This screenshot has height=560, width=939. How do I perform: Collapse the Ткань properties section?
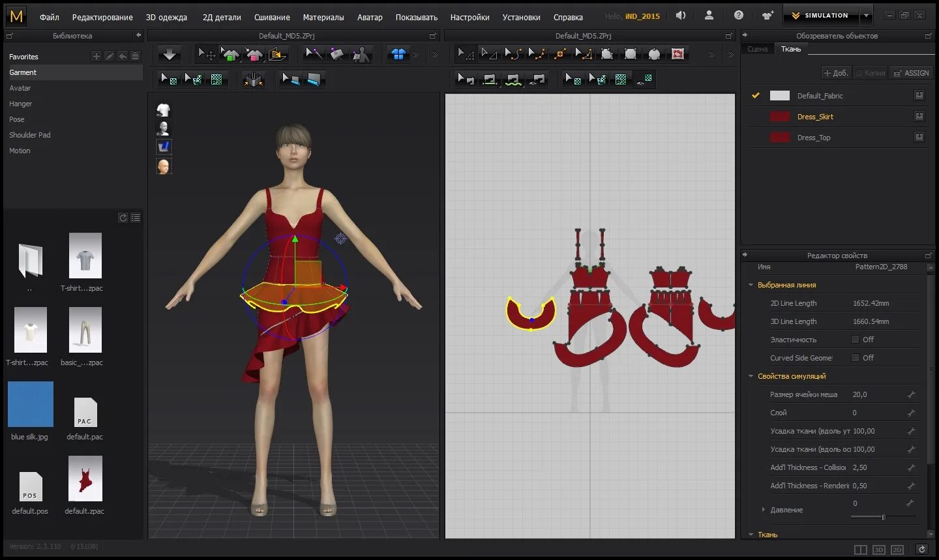tap(751, 535)
